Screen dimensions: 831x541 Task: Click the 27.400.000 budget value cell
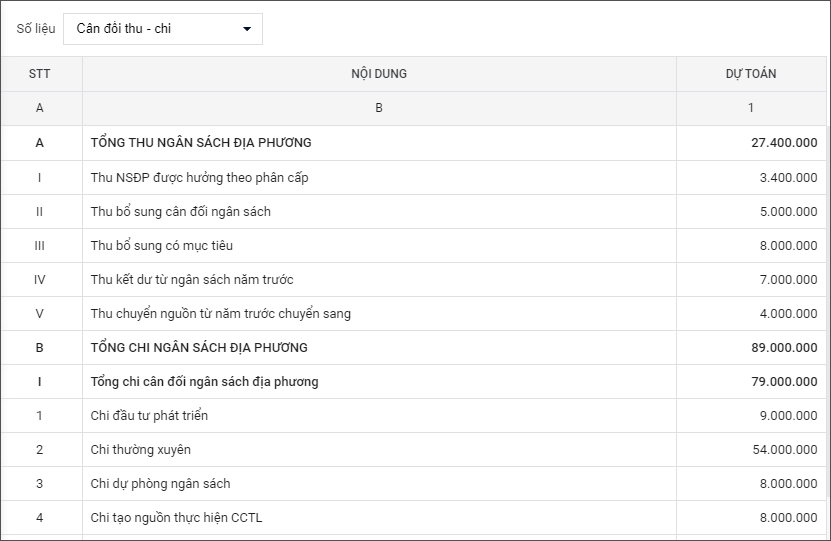783,143
